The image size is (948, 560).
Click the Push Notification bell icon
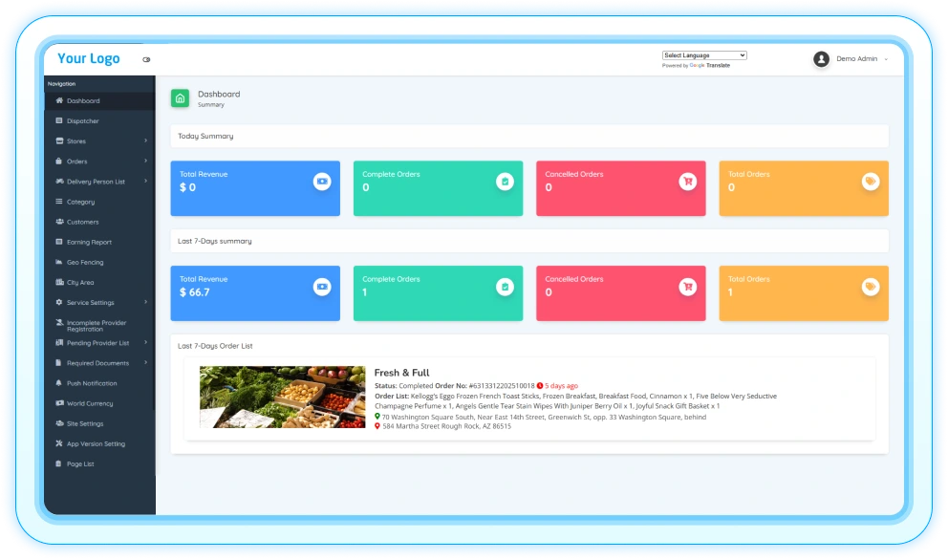59,383
